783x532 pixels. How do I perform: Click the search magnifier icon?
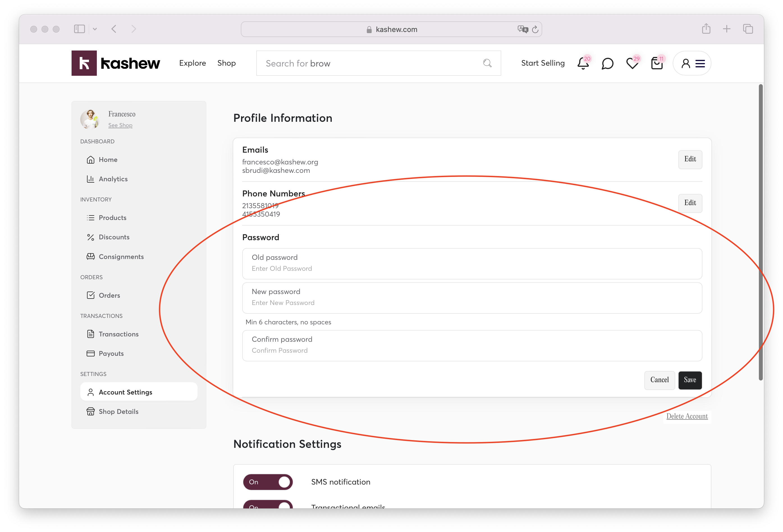487,63
